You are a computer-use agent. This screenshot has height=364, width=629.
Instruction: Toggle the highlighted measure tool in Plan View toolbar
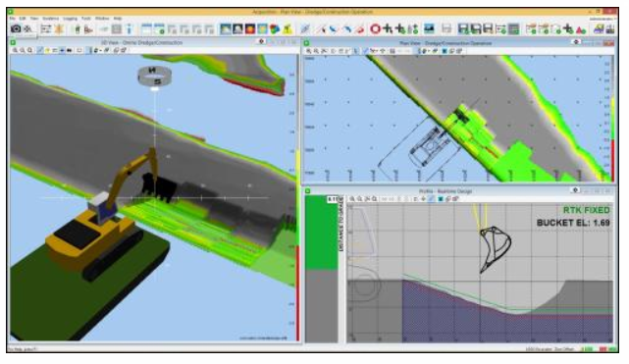[365, 51]
